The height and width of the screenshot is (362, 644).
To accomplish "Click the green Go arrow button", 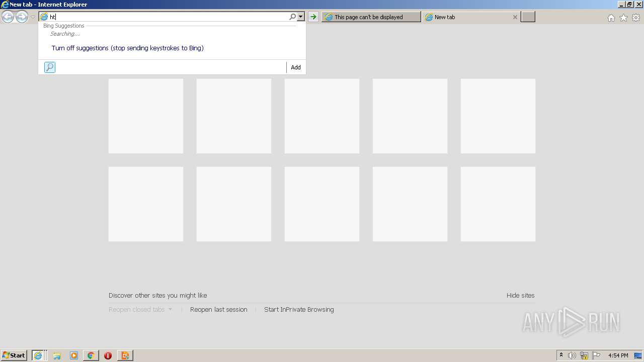I will pos(313,17).
